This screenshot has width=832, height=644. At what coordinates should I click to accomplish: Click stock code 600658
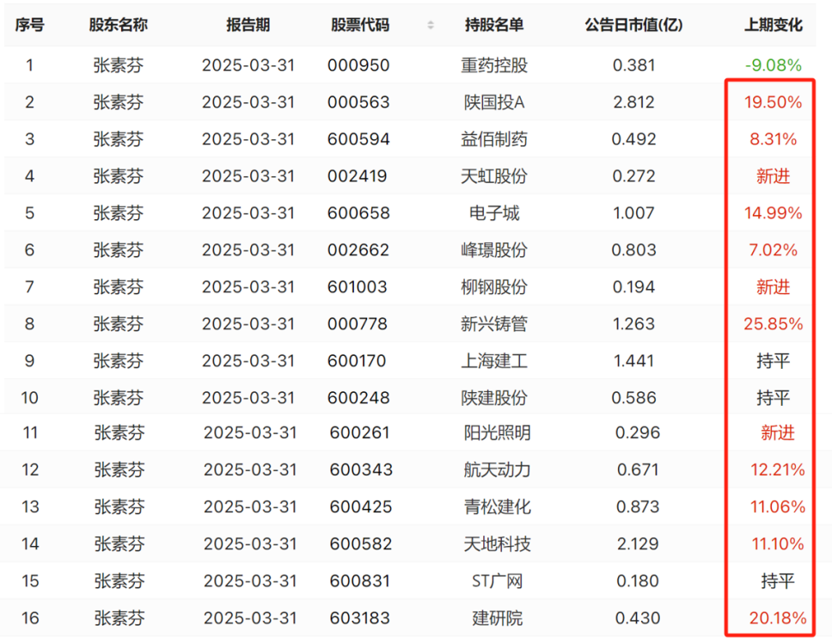[358, 213]
